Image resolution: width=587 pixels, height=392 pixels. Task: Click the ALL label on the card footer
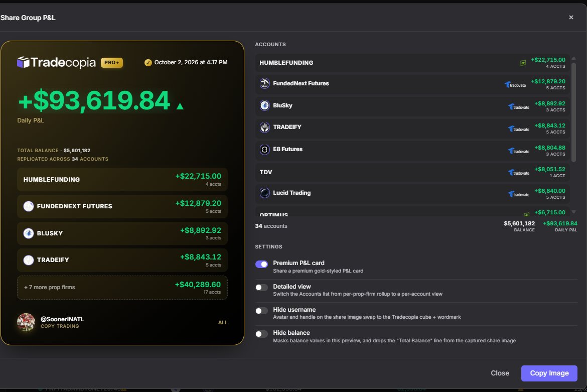[223, 323]
